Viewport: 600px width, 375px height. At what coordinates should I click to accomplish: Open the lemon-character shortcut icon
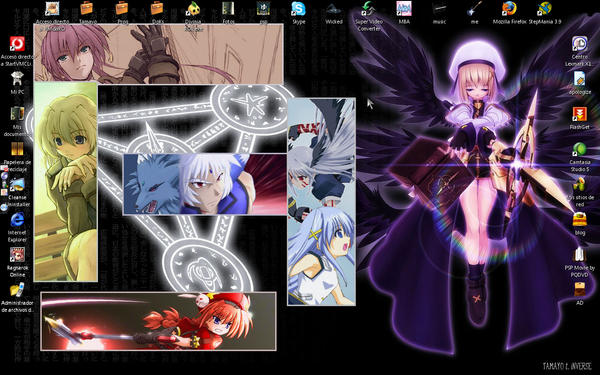[193, 8]
